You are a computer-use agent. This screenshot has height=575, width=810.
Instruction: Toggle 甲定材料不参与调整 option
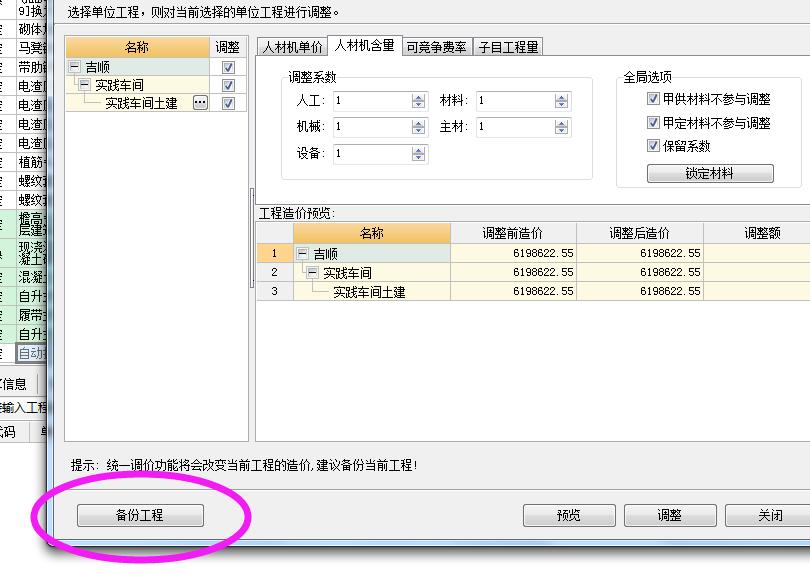pos(653,122)
